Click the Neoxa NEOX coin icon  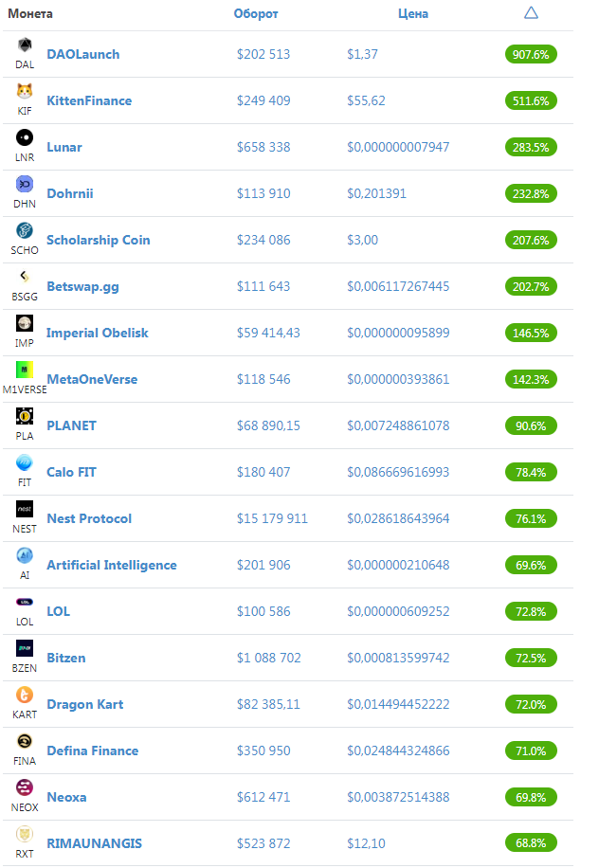click(25, 787)
